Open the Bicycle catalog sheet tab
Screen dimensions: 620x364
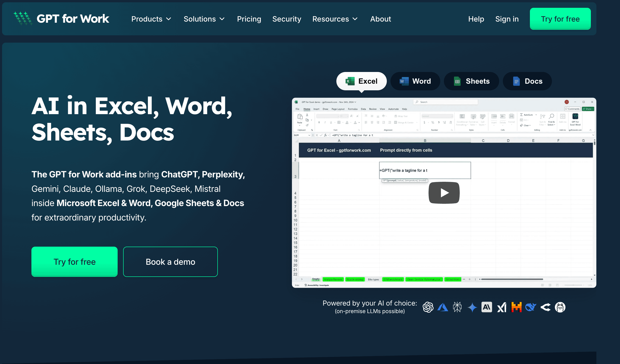point(355,279)
